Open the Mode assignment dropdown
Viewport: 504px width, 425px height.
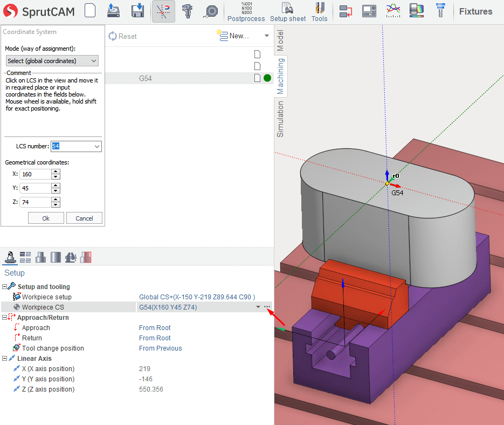pyautogui.click(x=52, y=61)
